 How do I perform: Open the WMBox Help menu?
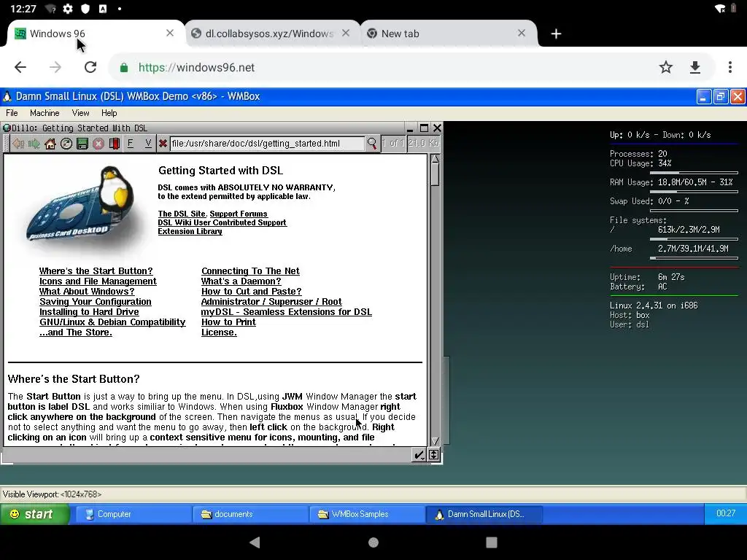109,113
